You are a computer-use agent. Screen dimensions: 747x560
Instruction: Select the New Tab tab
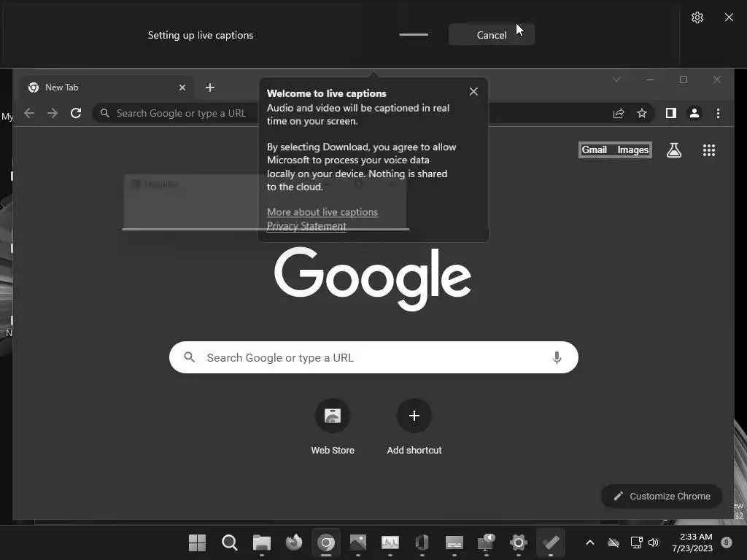click(107, 87)
